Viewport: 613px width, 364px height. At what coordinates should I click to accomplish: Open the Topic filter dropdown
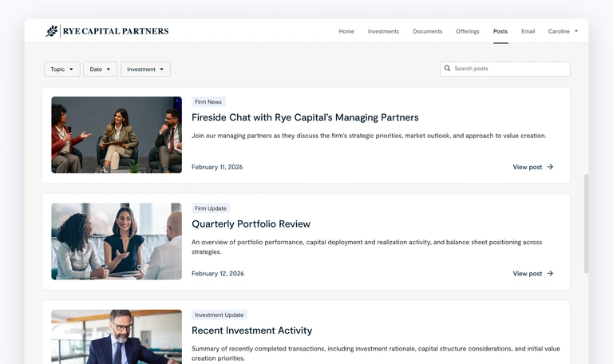(x=61, y=69)
